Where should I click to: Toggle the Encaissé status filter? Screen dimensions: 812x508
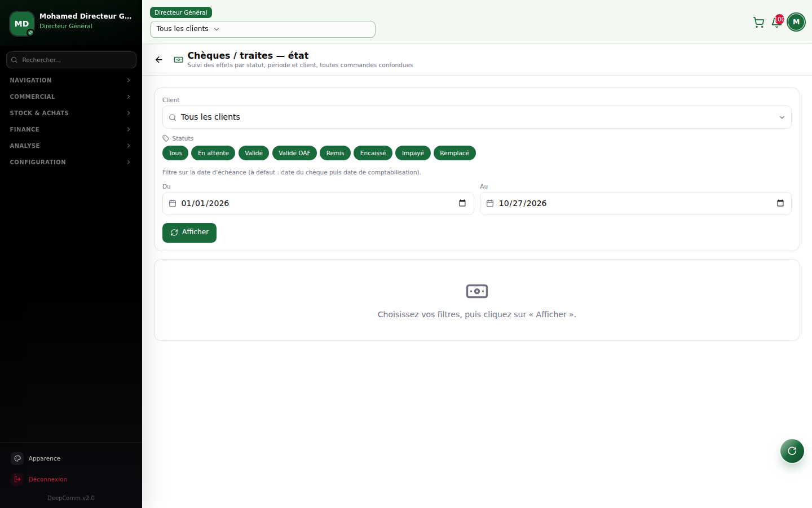point(373,153)
